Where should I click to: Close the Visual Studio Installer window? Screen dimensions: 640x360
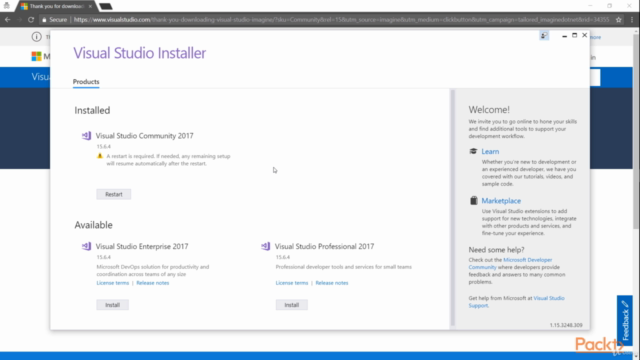point(584,36)
